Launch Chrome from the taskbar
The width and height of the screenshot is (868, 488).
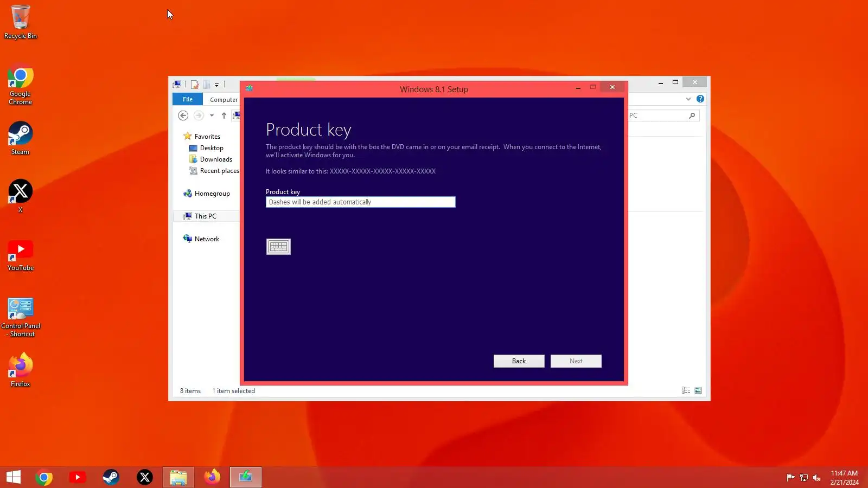pos(44,477)
